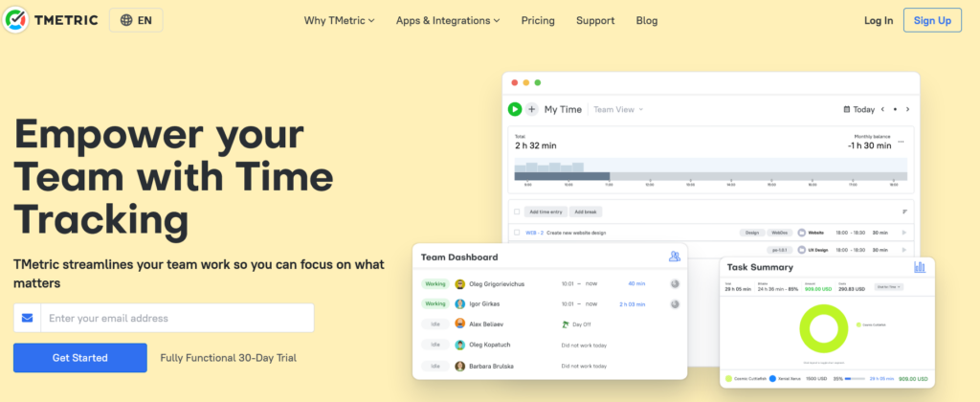Click the envelope icon beside email field
This screenshot has width=980, height=402.
27,318
